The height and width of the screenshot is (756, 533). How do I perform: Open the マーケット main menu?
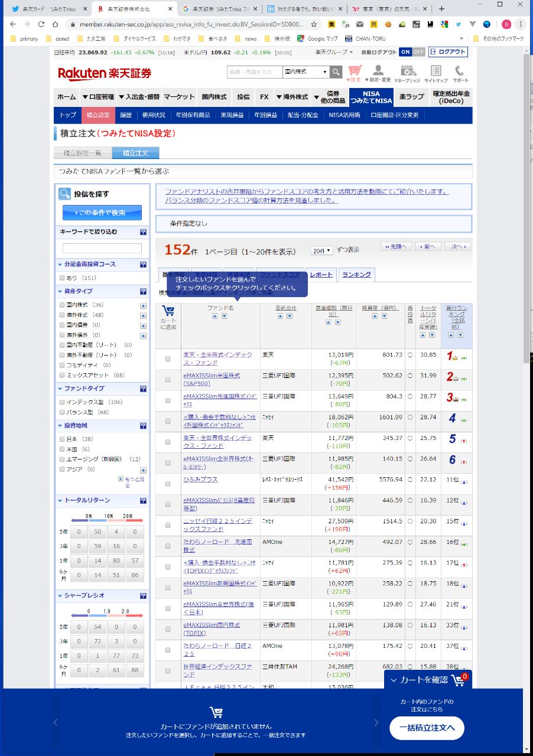click(x=179, y=97)
